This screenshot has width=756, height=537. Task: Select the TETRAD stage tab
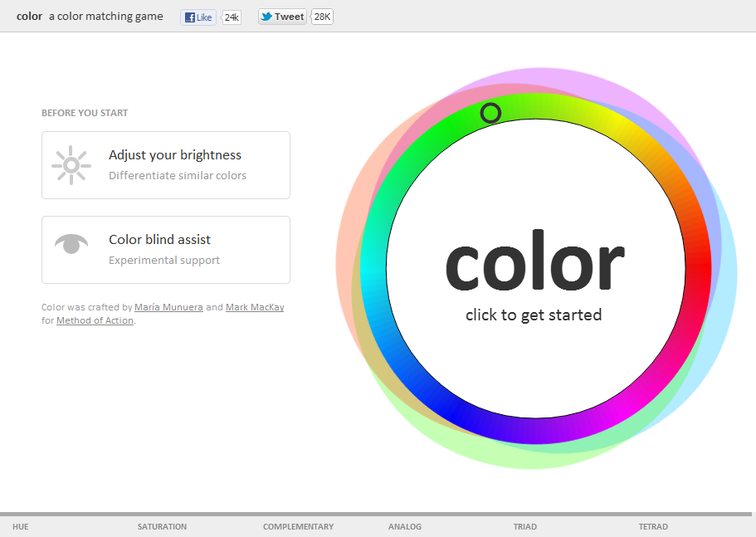click(653, 526)
